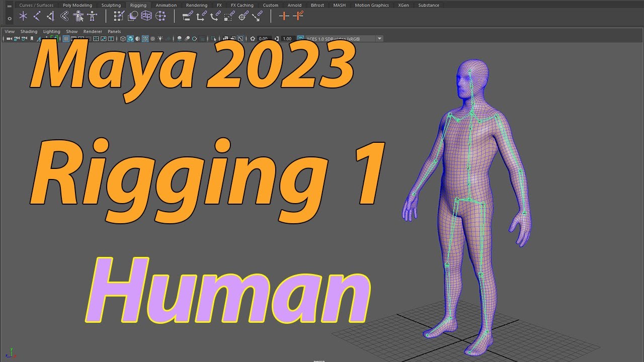
Task: Click the Exposure reset icon
Action: 253,38
